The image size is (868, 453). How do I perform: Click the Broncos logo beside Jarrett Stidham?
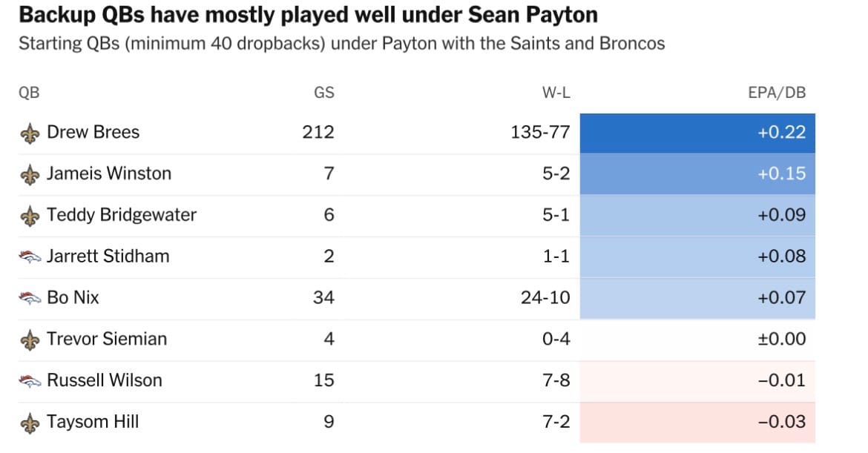(30, 257)
